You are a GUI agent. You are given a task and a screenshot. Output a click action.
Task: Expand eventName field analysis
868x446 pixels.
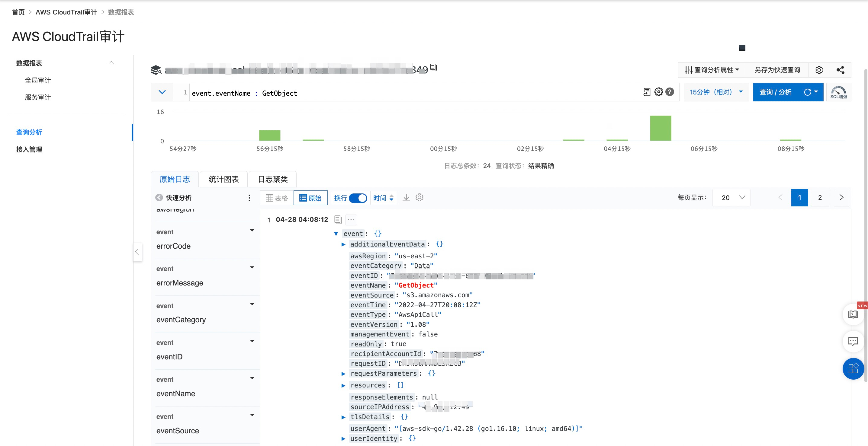tap(252, 378)
